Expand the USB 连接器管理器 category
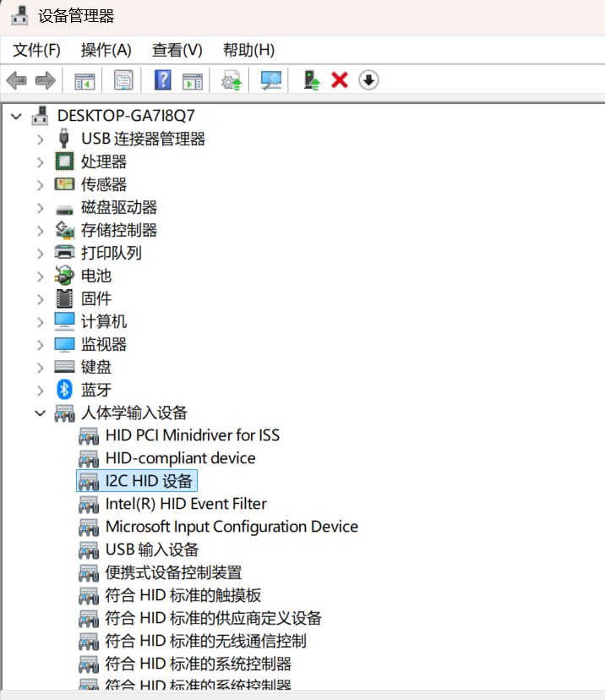This screenshot has height=700, width=605. pos(41,139)
